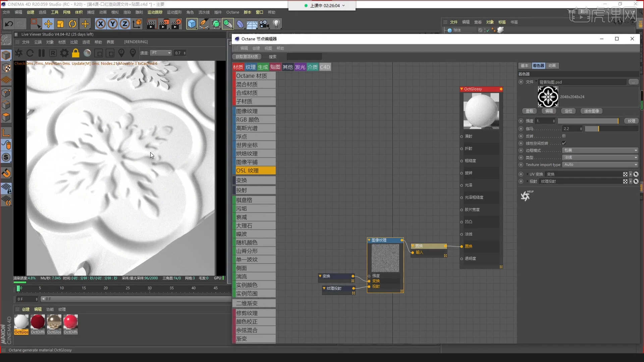Open the 材质 menu in Live Viewer

(x=62, y=42)
